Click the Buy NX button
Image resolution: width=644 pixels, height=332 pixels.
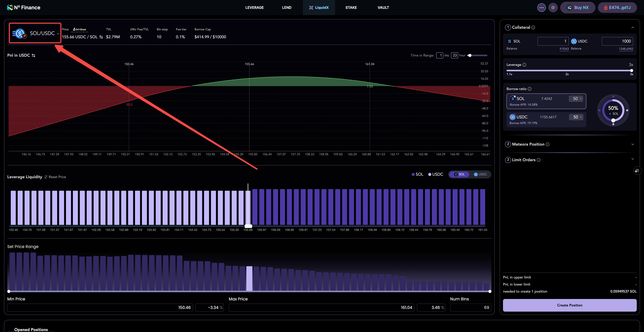pos(577,8)
